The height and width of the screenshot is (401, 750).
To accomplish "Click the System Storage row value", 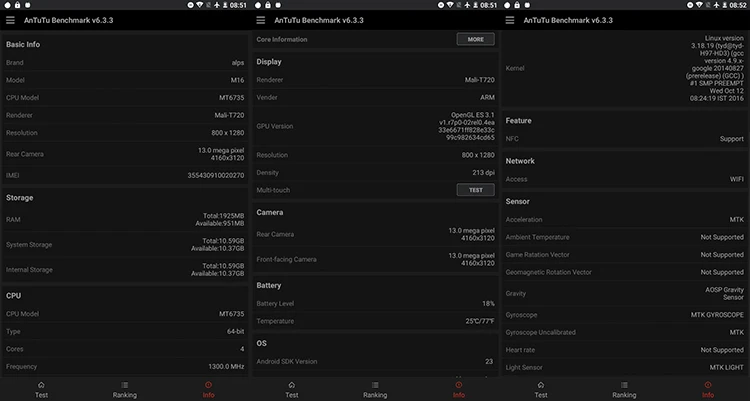I will (x=218, y=245).
